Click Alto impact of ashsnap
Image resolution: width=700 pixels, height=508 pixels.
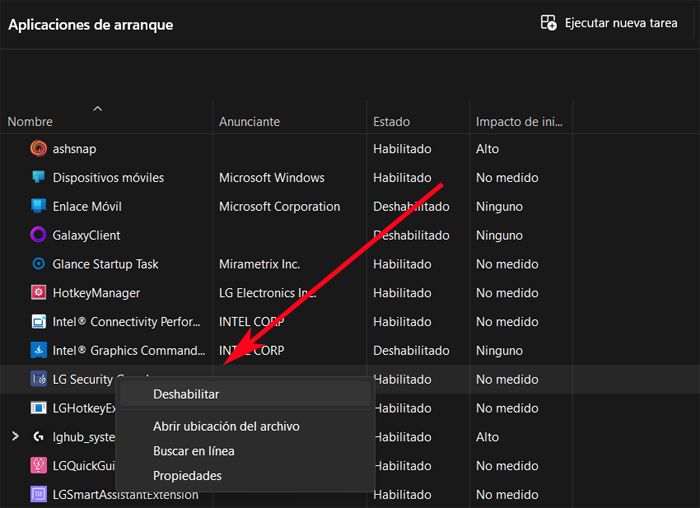coord(487,149)
